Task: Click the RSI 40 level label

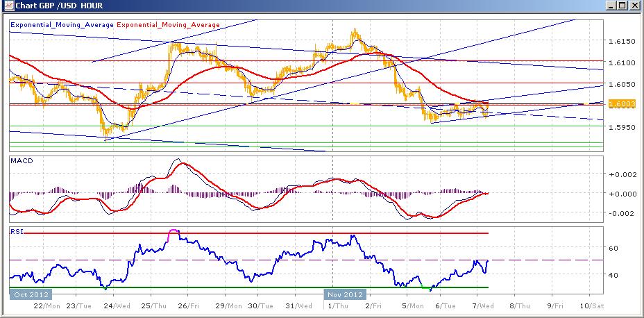Action: [x=613, y=274]
